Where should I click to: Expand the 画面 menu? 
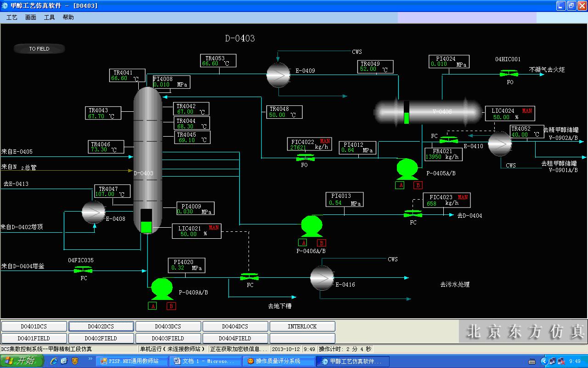coord(31,17)
